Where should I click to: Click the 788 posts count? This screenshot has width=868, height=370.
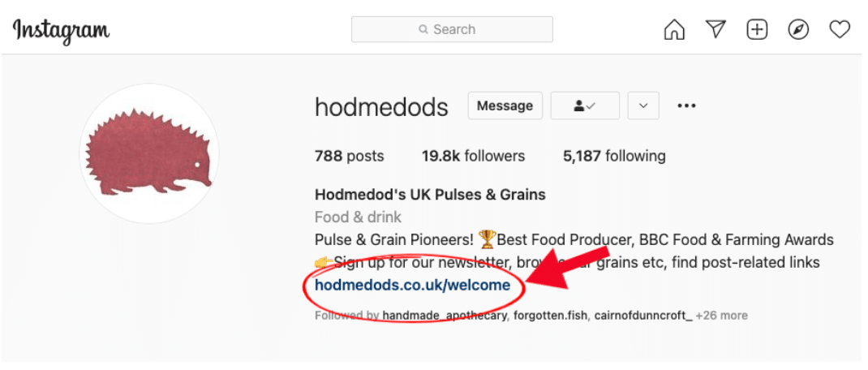(350, 157)
